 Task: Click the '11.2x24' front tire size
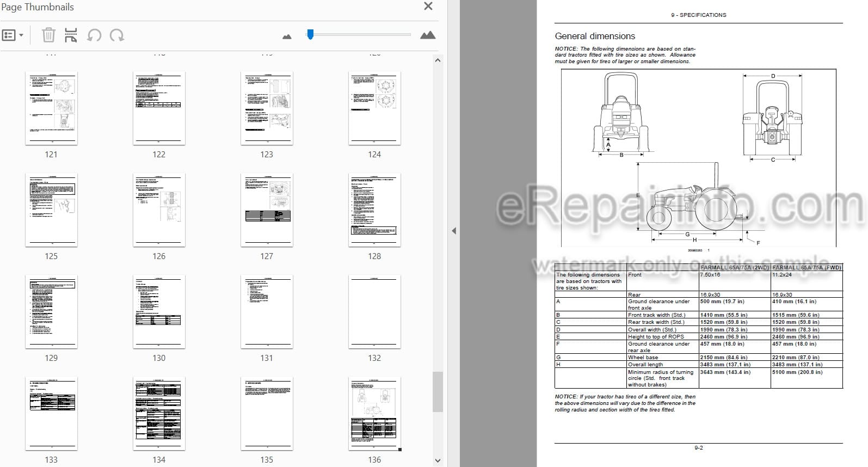coord(782,275)
